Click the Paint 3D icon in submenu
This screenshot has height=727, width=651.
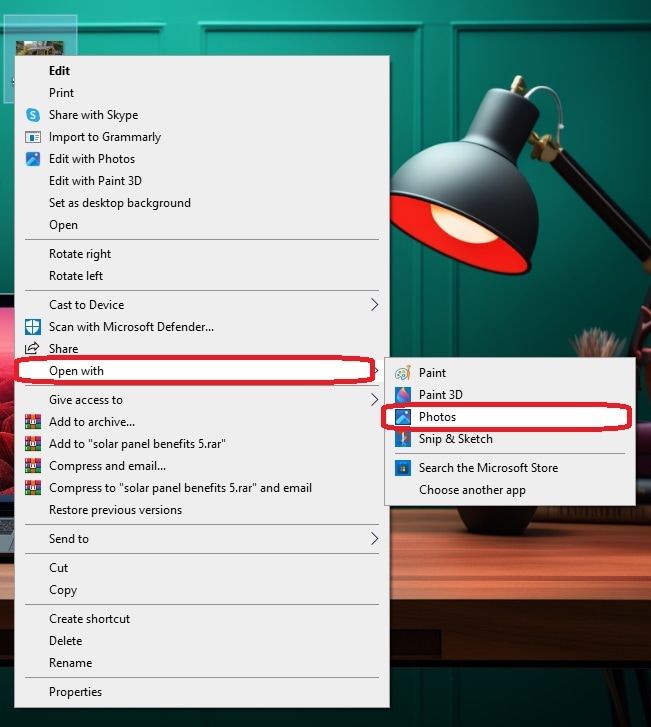403,395
